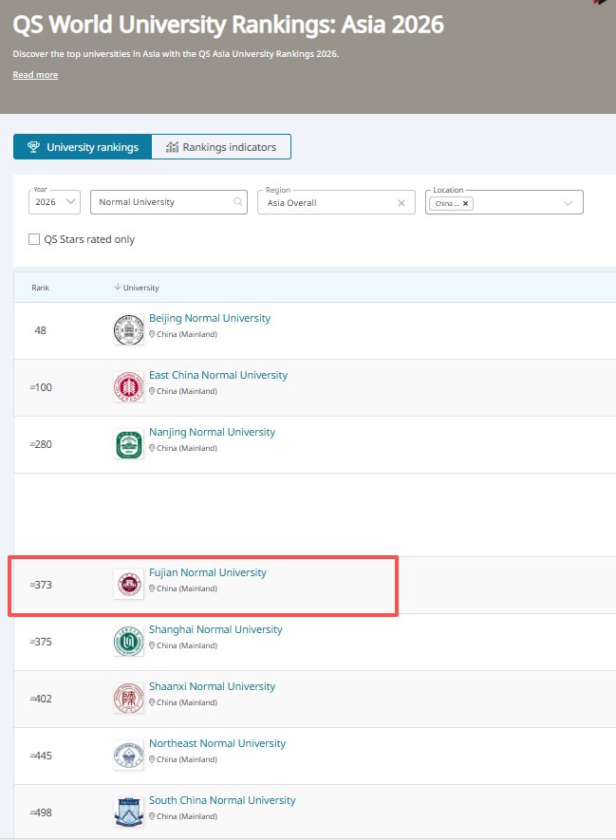Remove the China location filter tag
616x840 pixels.
click(x=466, y=203)
